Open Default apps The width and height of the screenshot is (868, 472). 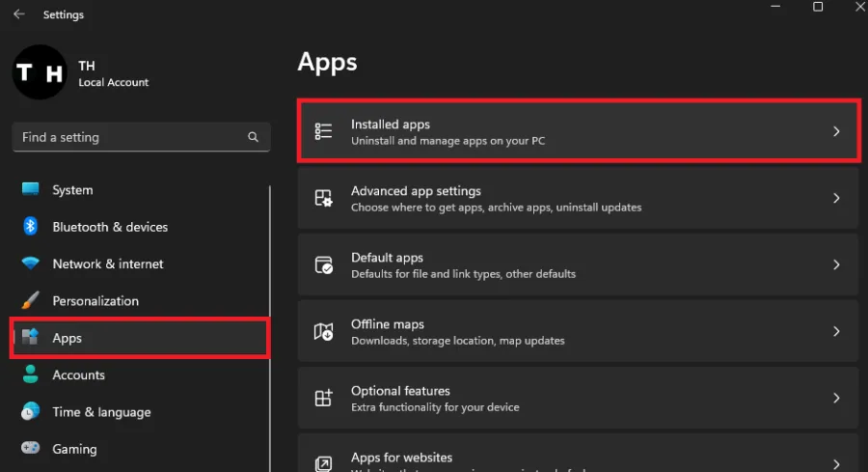tap(578, 264)
